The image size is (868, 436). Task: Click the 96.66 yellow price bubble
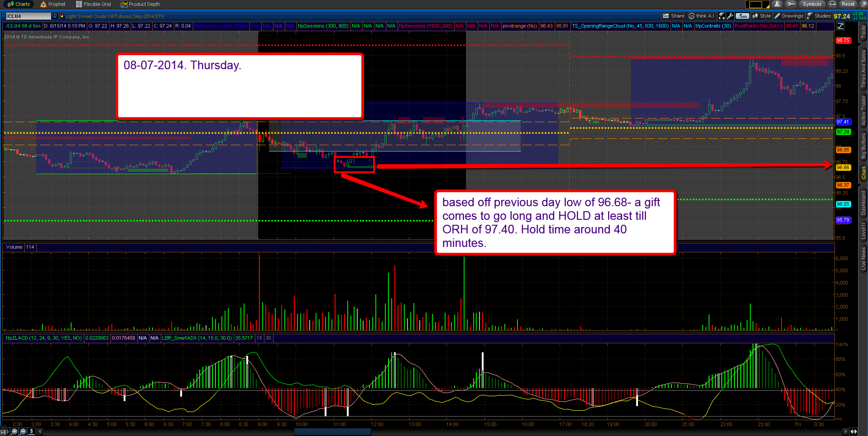tap(843, 167)
